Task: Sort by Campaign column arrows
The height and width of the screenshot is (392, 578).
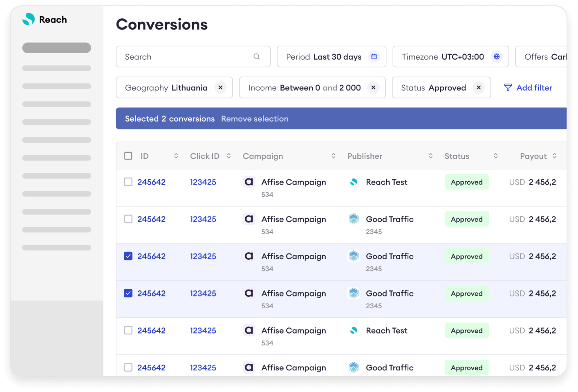Action: click(334, 156)
